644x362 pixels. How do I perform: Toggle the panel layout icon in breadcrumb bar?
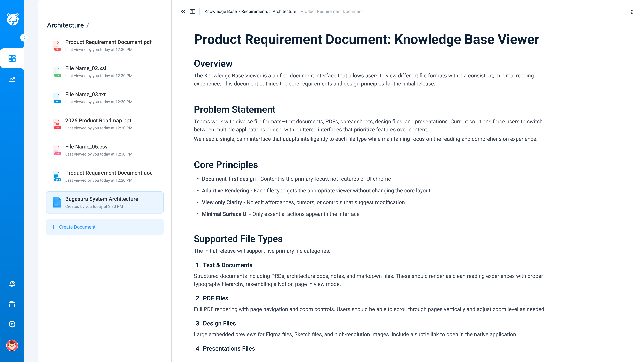coord(193,11)
